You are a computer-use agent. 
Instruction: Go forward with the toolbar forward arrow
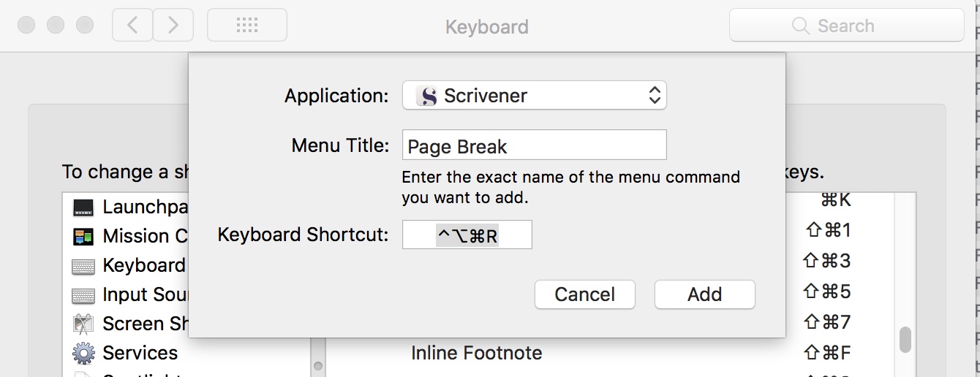pyautogui.click(x=173, y=26)
